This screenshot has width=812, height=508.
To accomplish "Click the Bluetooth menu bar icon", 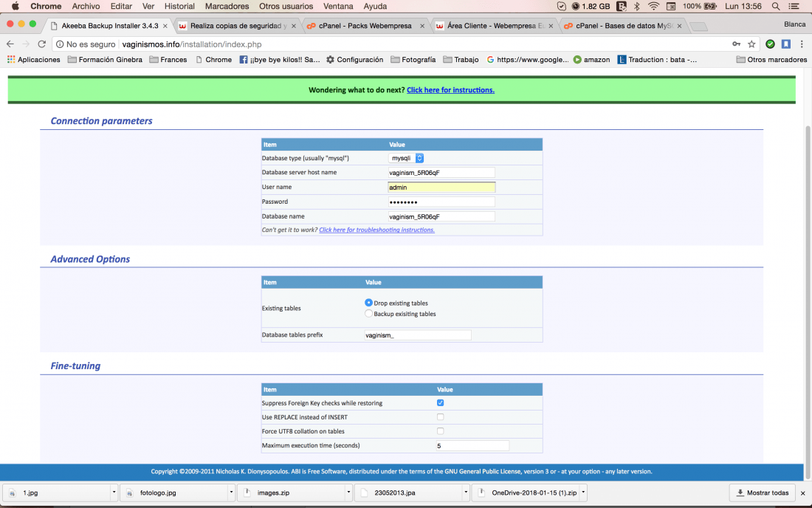I will (x=637, y=6).
